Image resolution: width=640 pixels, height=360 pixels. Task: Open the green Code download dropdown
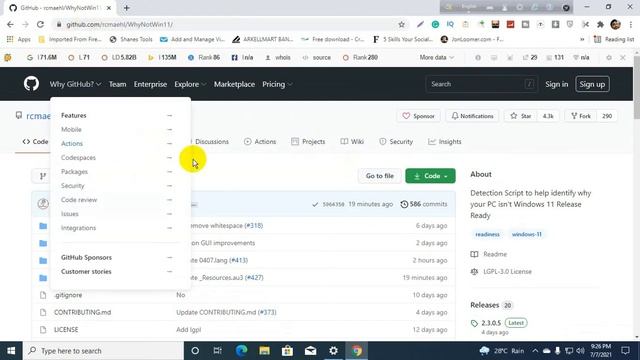coord(430,176)
